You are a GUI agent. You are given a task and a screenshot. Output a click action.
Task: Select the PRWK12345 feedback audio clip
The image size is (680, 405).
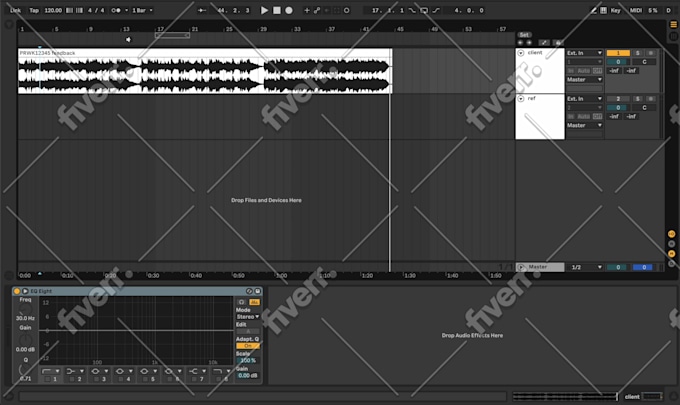[x=205, y=71]
